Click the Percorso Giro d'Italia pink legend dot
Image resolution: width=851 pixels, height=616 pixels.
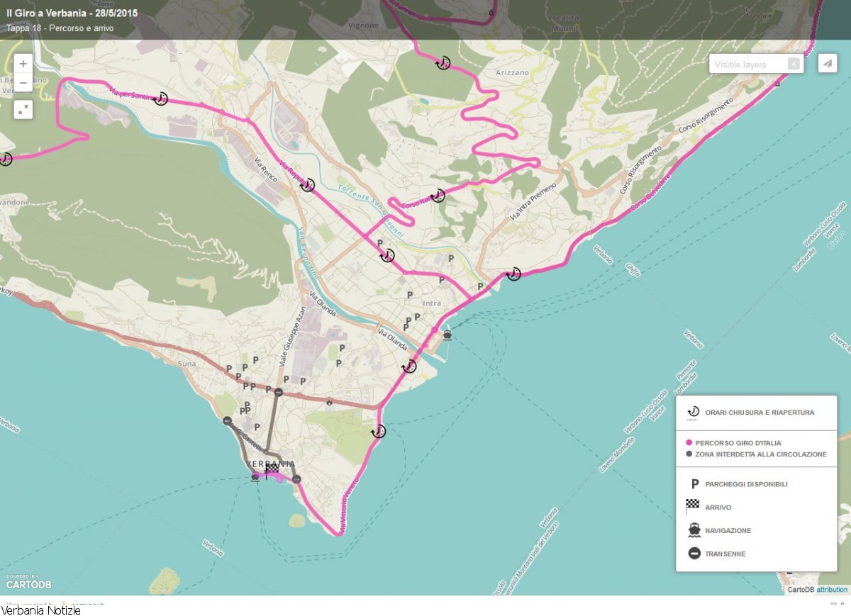pyautogui.click(x=689, y=443)
